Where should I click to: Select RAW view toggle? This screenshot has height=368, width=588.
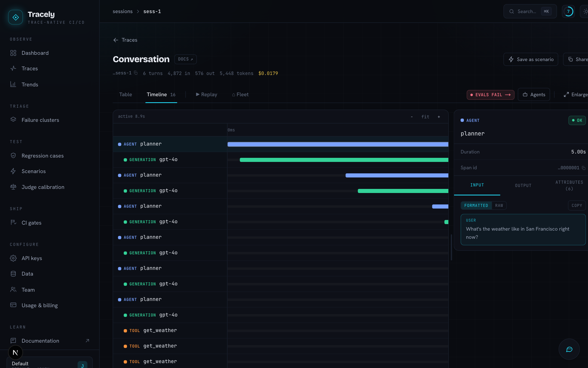[x=499, y=206]
